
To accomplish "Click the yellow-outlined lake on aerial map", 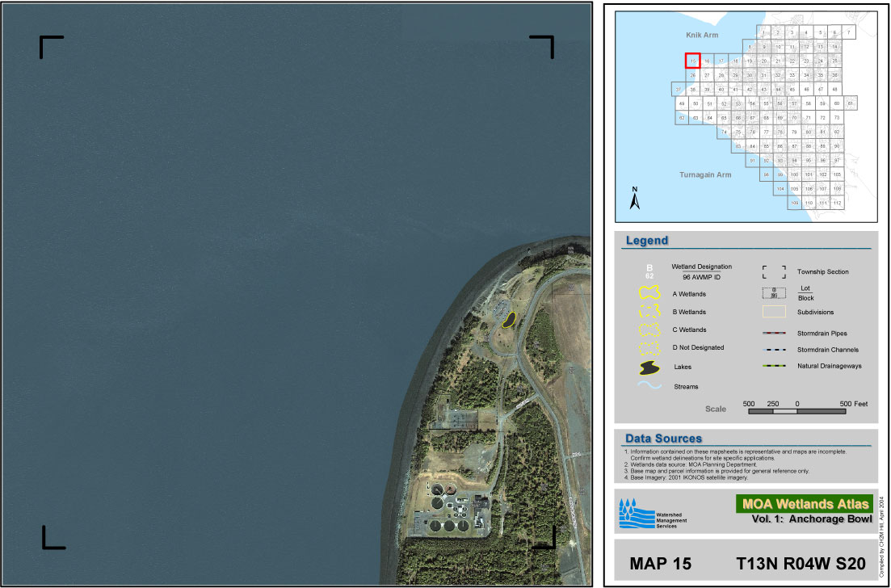I will point(508,319).
